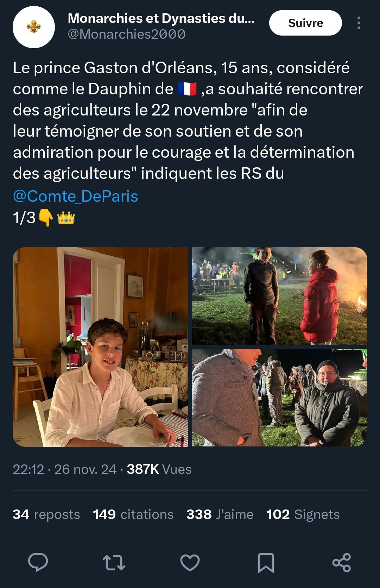Tap the reply speech bubble icon
Viewport: 380px width, 588px height.
[38, 562]
